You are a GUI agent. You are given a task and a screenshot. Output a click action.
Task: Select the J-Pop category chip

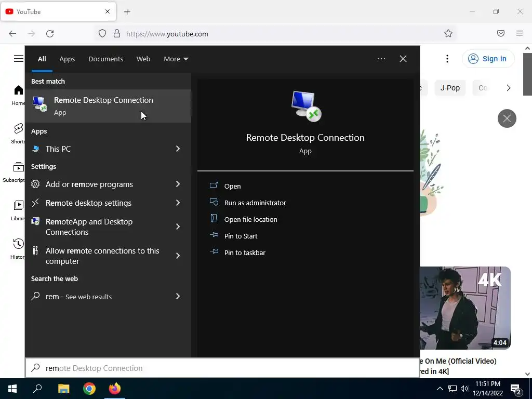(x=450, y=88)
